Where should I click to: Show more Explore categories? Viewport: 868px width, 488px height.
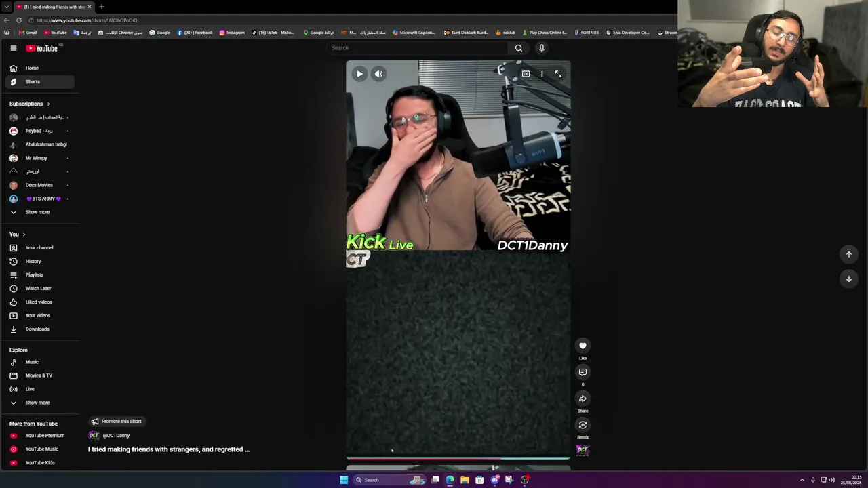point(40,403)
